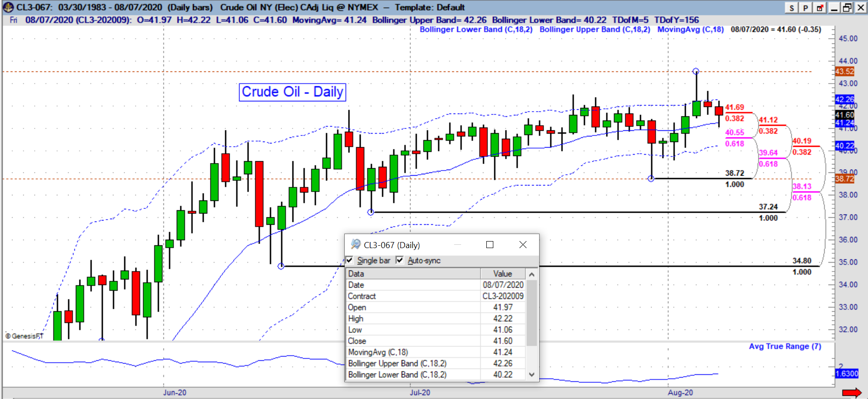
Task: Maximize the CL3-067 (Daily) data window
Action: (490, 245)
